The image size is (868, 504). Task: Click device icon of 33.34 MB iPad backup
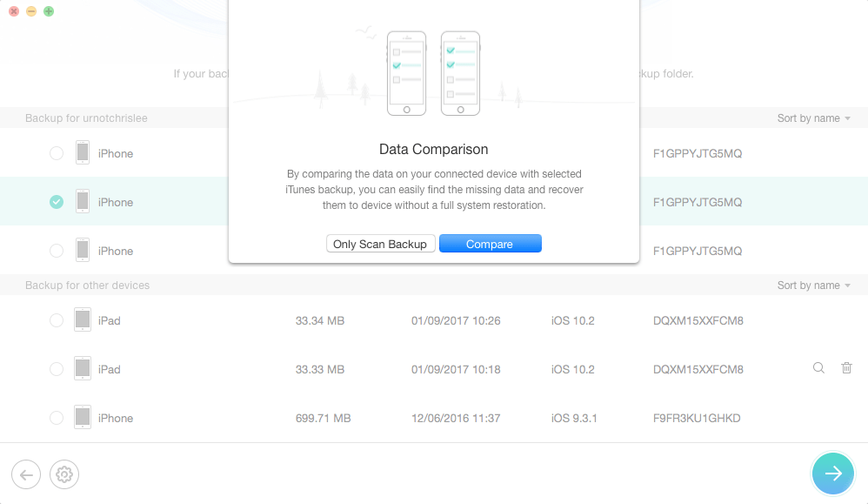(83, 320)
